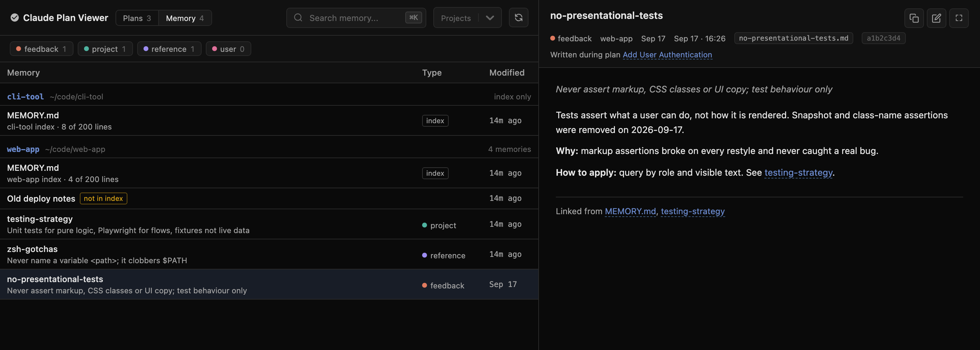Click the reference type in zsh-gotchas row
The width and height of the screenshot is (980, 350).
(x=443, y=255)
